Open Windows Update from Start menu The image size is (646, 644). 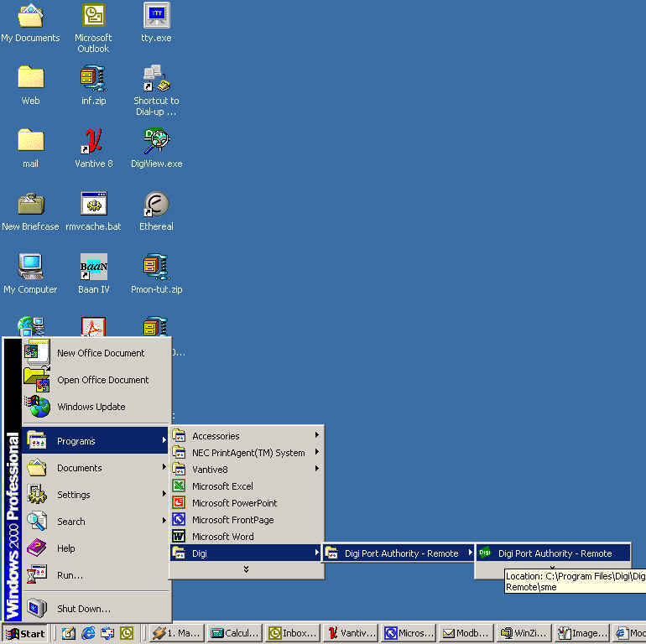pos(91,407)
